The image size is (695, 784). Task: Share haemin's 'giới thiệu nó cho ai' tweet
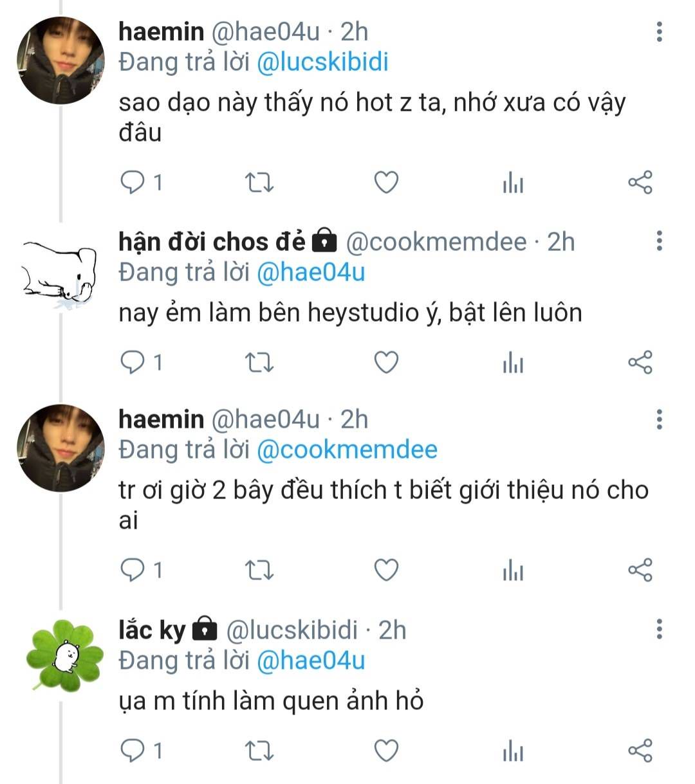pyautogui.click(x=640, y=570)
